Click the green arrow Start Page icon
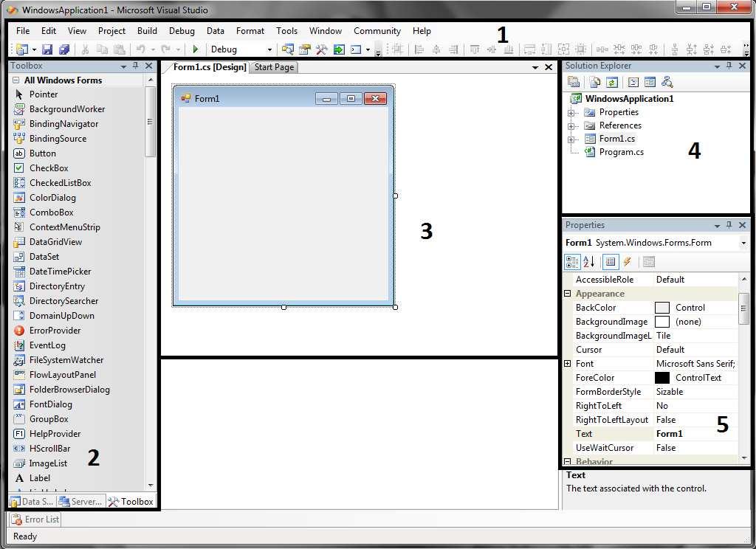The height and width of the screenshot is (549, 756). point(339,49)
